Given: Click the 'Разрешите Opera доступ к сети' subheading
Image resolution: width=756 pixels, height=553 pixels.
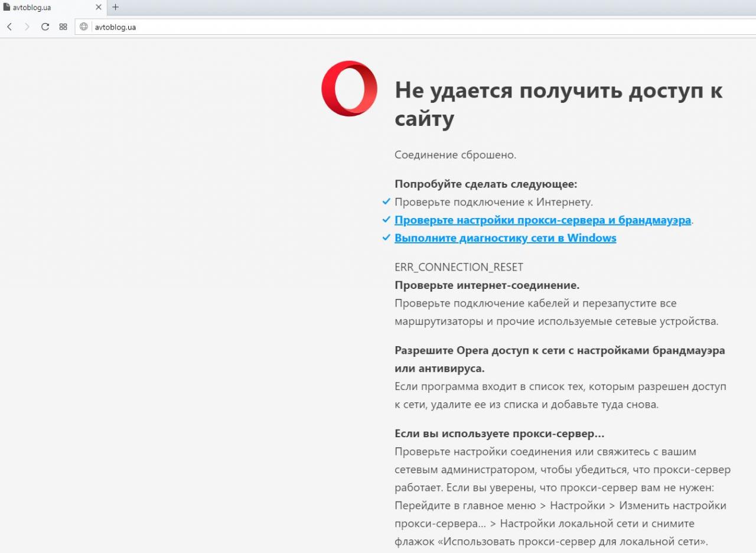Looking at the screenshot, I should point(560,359).
